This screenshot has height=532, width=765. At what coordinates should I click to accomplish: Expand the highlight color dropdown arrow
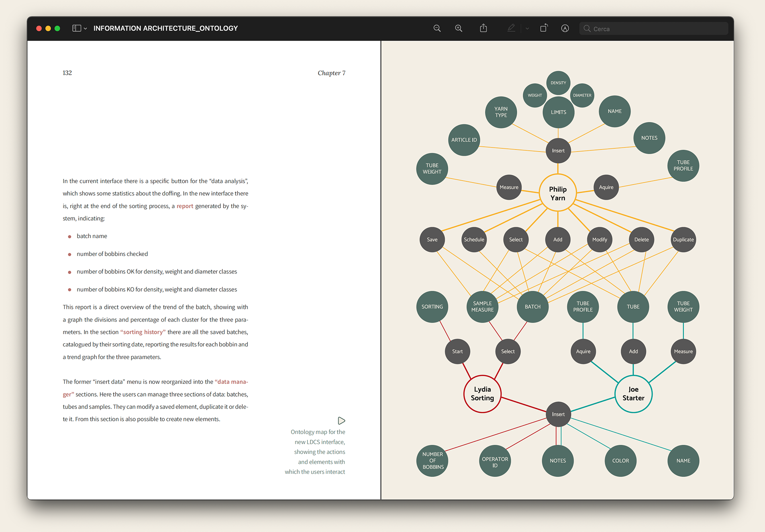[527, 29]
